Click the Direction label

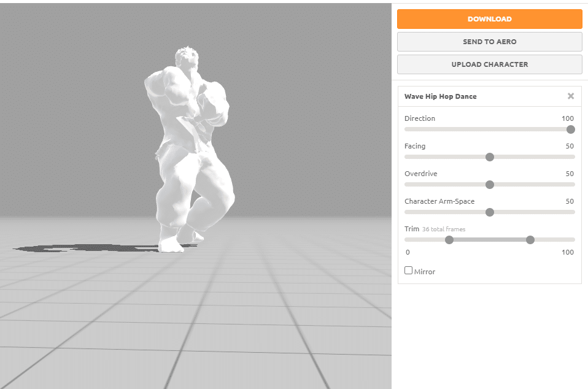click(420, 118)
